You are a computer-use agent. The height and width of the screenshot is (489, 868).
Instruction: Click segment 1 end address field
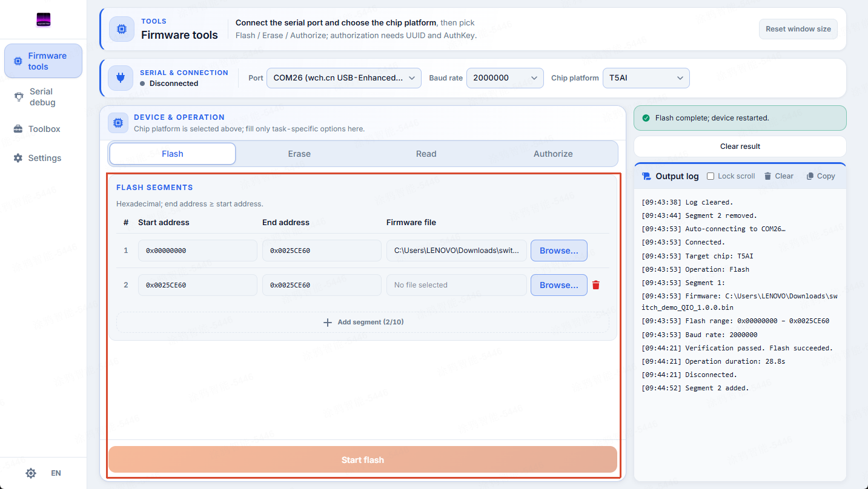pyautogui.click(x=322, y=251)
